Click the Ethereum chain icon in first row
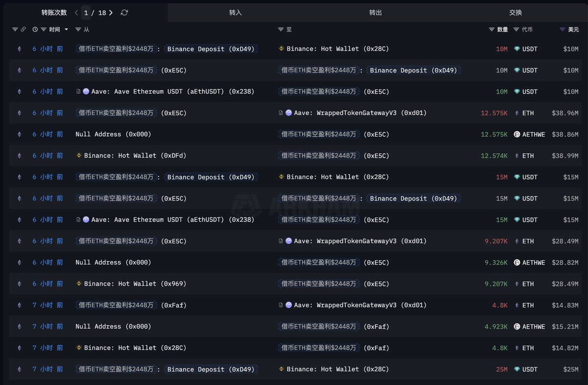This screenshot has height=385, width=588. 20,49
